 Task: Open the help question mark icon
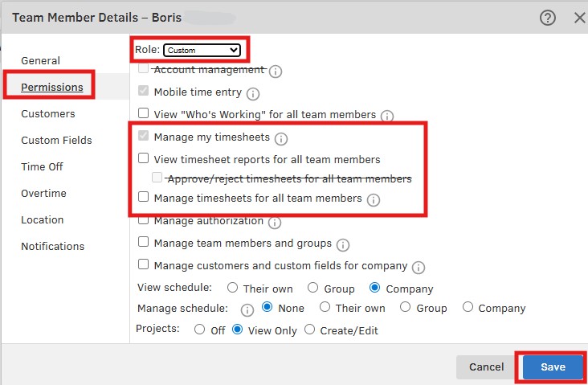click(548, 18)
